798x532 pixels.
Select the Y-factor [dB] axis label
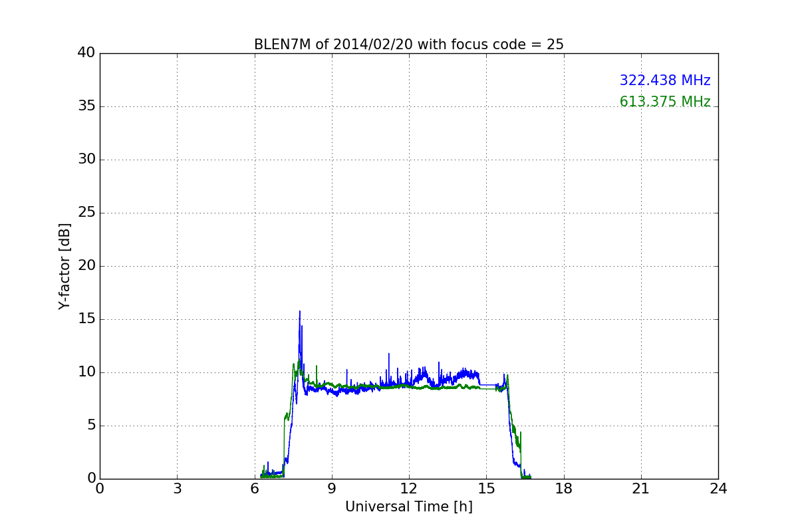tap(65, 266)
